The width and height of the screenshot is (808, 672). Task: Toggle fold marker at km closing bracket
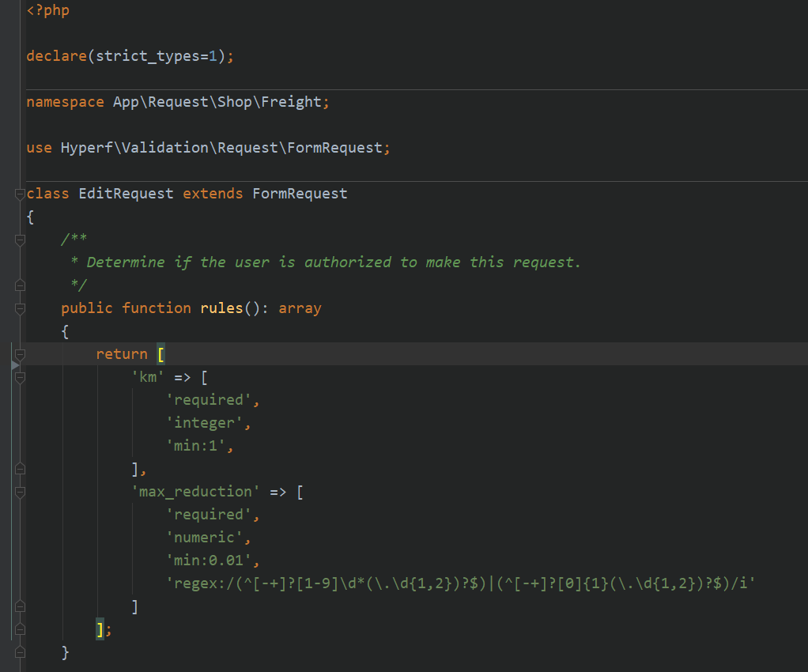pyautogui.click(x=20, y=469)
